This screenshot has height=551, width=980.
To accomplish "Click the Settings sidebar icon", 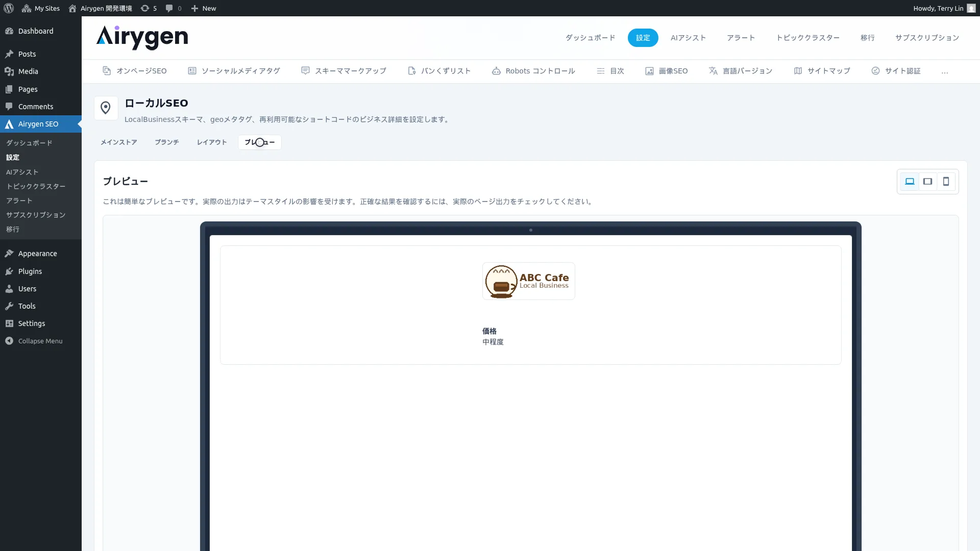I will (9, 323).
